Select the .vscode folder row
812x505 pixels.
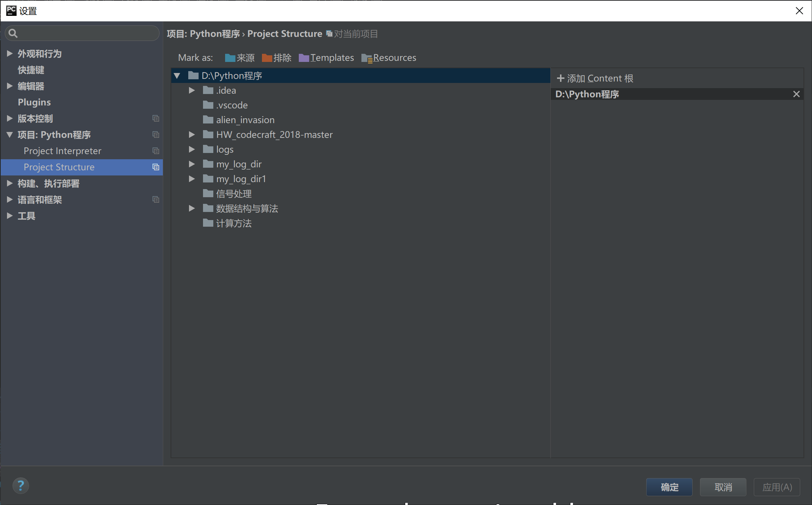pyautogui.click(x=361, y=105)
